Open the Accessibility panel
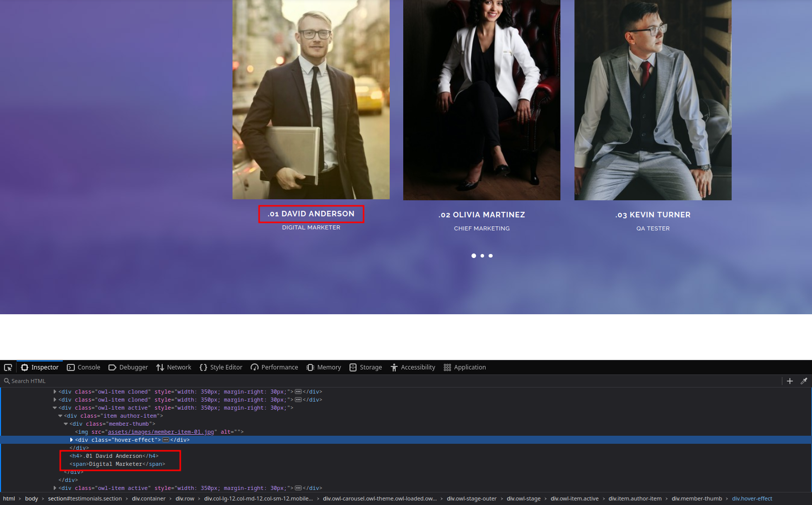812x505 pixels. pos(413,367)
